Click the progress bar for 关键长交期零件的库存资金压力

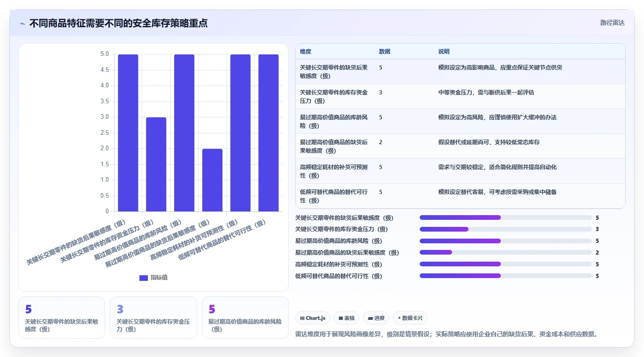point(506,229)
